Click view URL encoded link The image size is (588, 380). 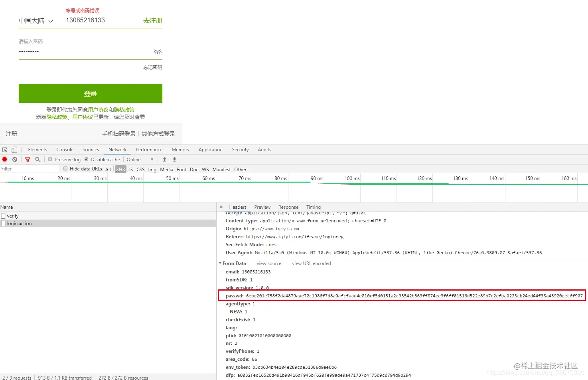click(x=312, y=263)
